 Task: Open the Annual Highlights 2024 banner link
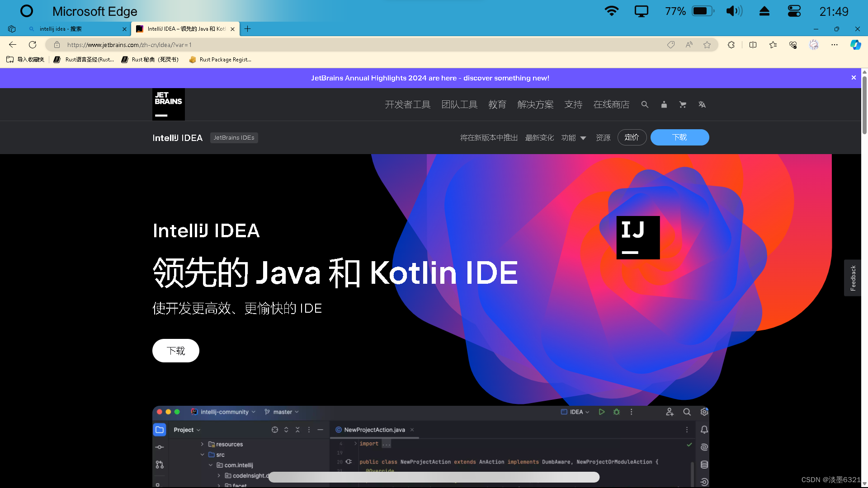[x=430, y=78]
